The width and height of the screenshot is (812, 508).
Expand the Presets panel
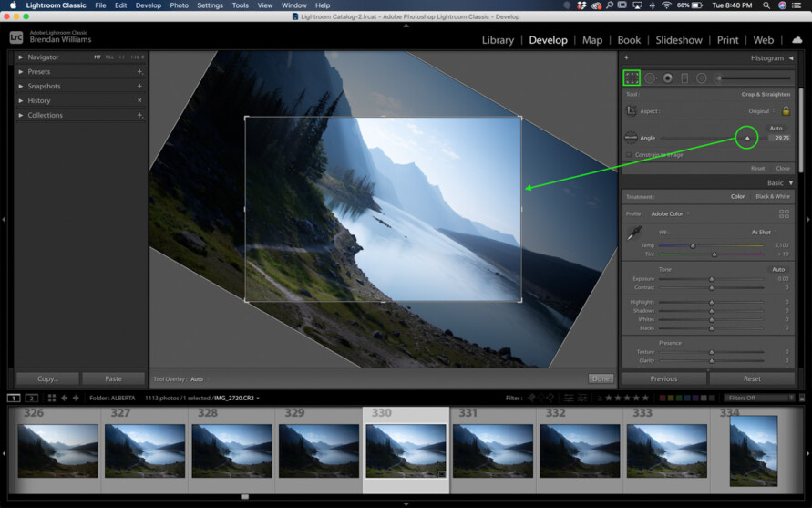coord(39,71)
